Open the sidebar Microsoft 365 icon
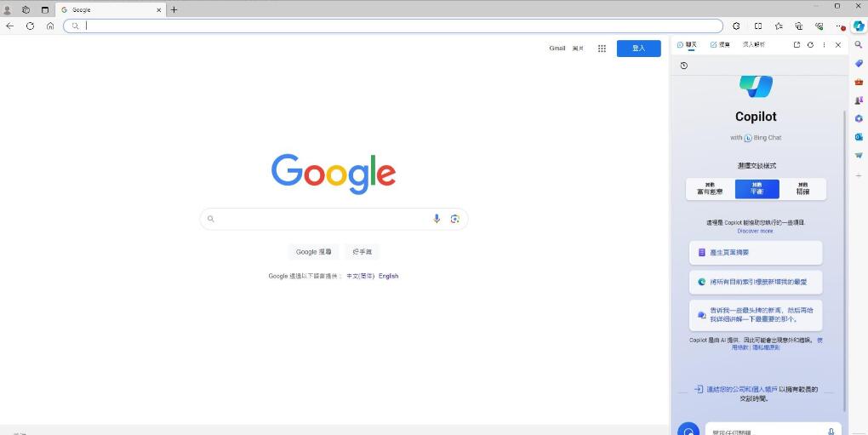 [859, 118]
